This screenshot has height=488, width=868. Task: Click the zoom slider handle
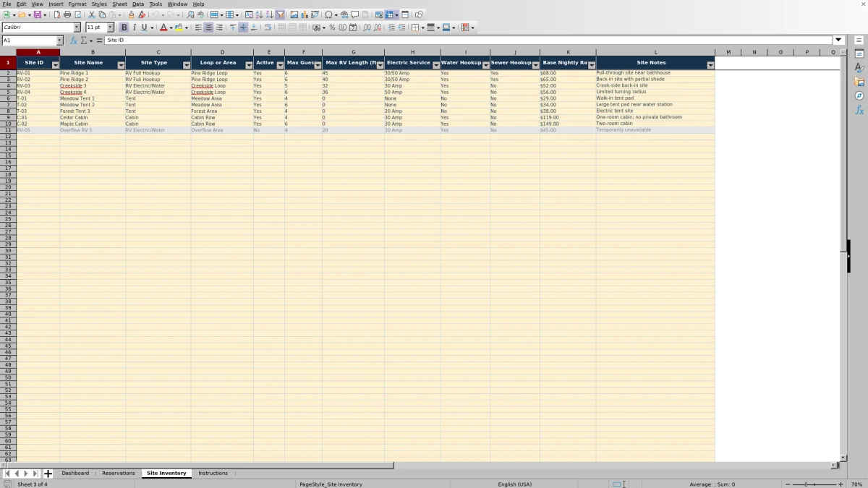(x=806, y=484)
